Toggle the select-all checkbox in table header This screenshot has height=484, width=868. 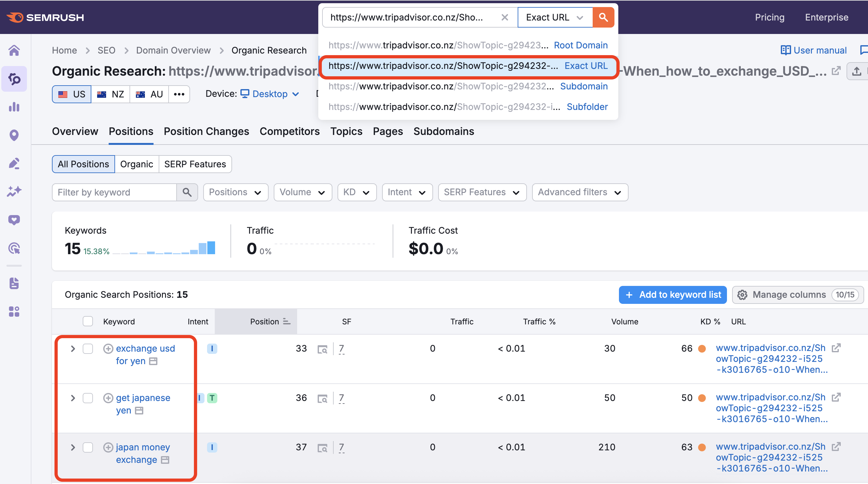[x=88, y=321]
